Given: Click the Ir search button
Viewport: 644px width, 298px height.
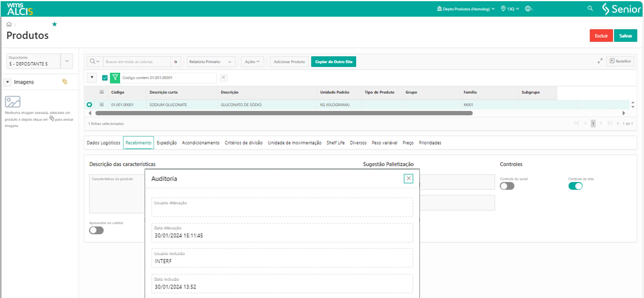Looking at the screenshot, I should click(176, 62).
